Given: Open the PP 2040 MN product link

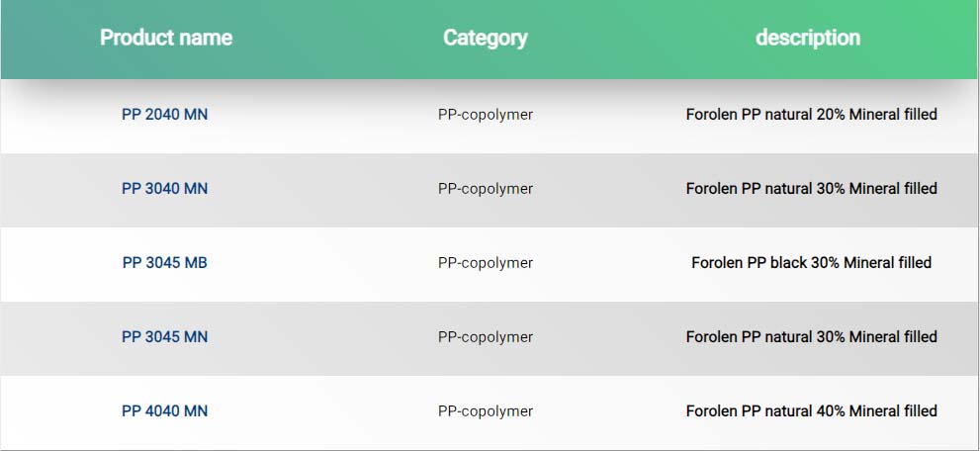Looking at the screenshot, I should [164, 115].
